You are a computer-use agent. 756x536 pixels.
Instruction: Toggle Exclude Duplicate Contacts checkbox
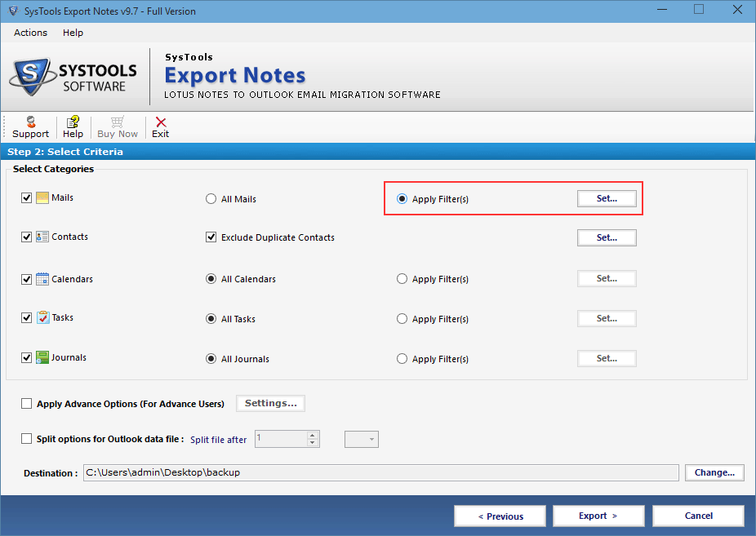point(211,237)
